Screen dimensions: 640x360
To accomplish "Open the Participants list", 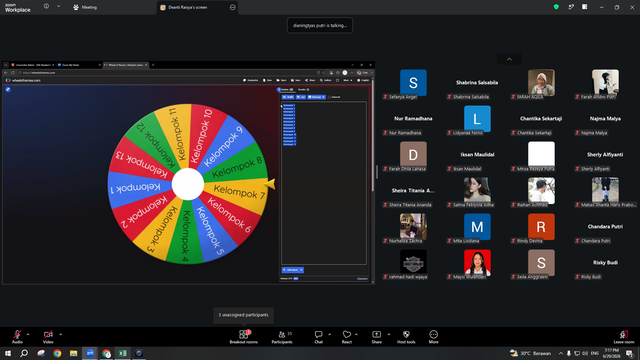I will pos(282,337).
